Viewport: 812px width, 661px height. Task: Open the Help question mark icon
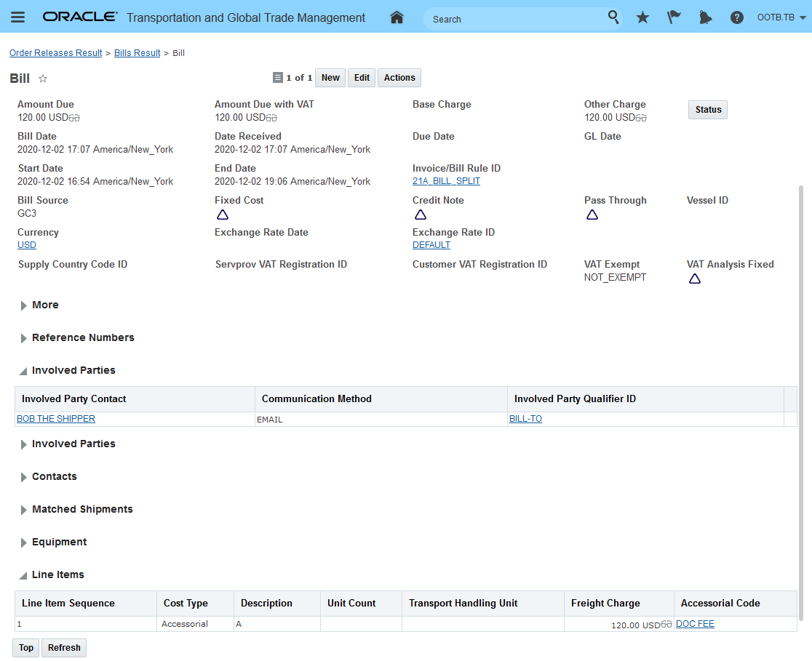pos(736,17)
